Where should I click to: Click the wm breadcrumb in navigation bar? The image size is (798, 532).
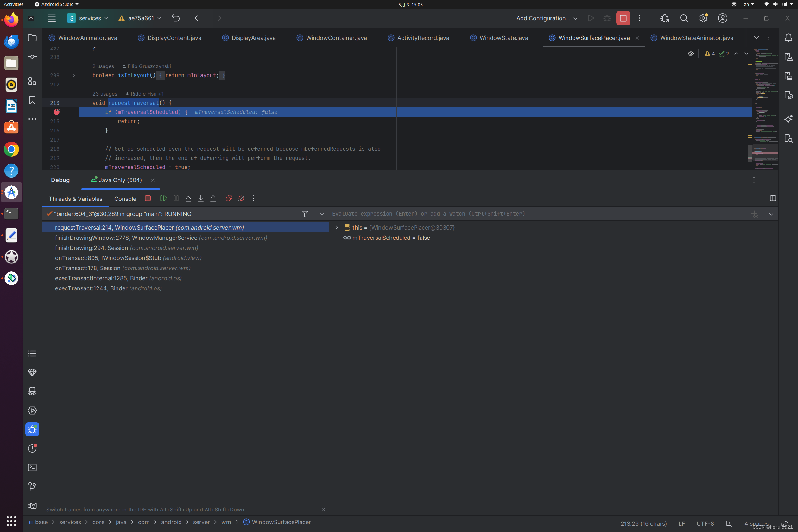[226, 522]
